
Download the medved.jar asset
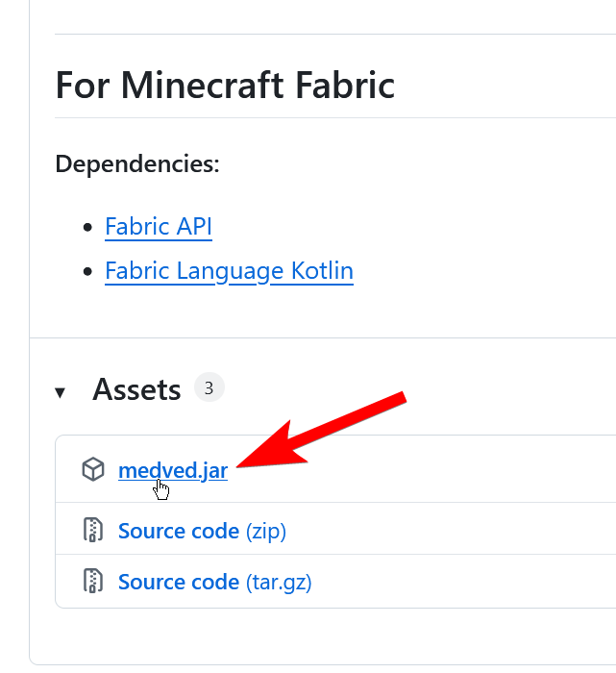click(x=173, y=470)
